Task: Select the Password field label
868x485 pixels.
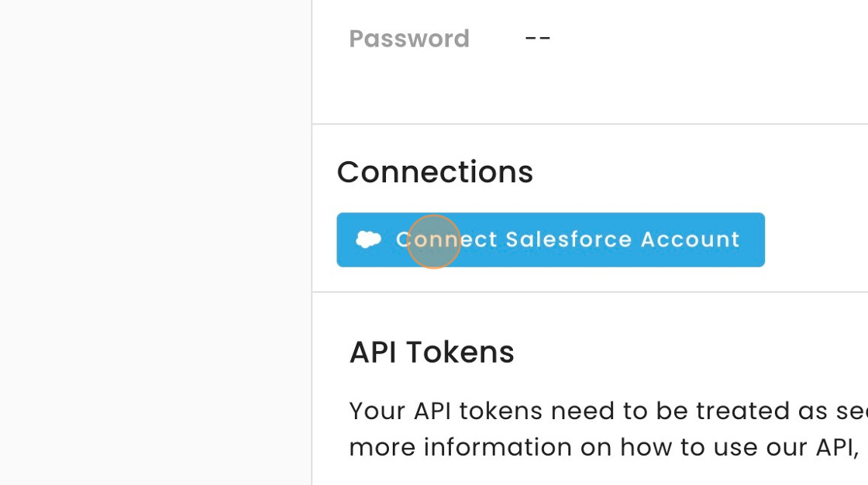Action: pyautogui.click(x=409, y=39)
